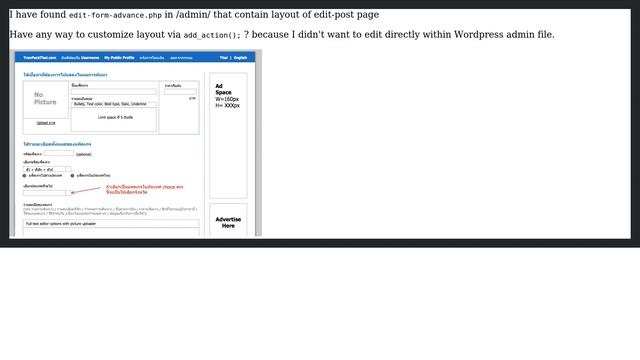This screenshot has height=360, width=640.
Task: Click the Username link in the blue bar
Action: (90, 58)
